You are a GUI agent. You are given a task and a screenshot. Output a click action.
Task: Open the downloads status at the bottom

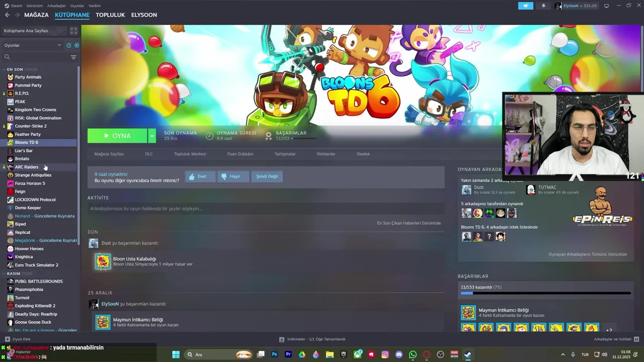tap(312, 339)
